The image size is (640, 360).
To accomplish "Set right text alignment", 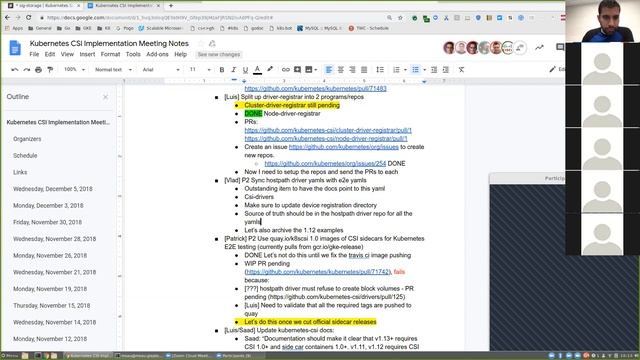I will tap(352, 70).
